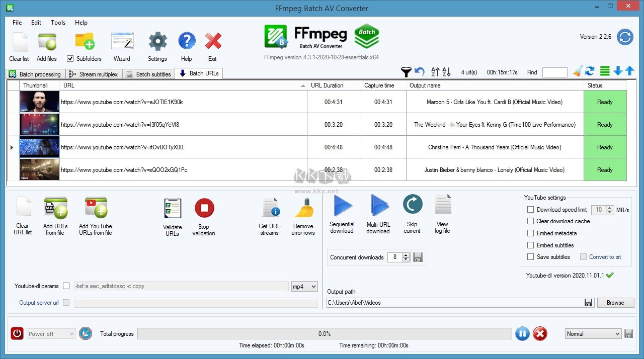Enable Save subtitles option
This screenshot has width=644, height=359.
coord(531,257)
